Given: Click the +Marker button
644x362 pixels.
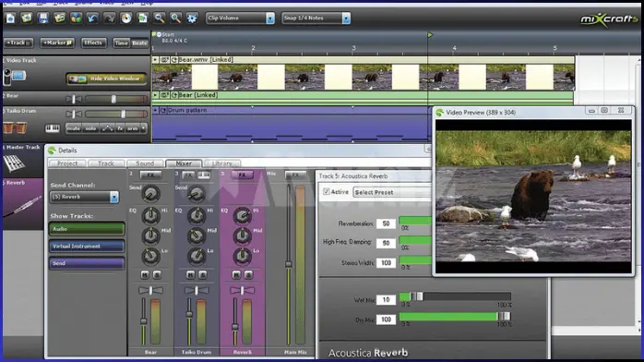Looking at the screenshot, I should click(x=57, y=42).
